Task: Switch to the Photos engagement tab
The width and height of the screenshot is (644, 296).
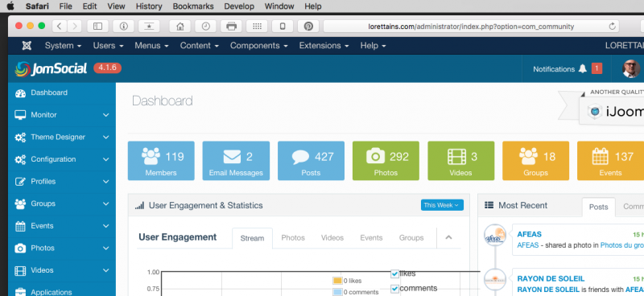Action: click(293, 238)
